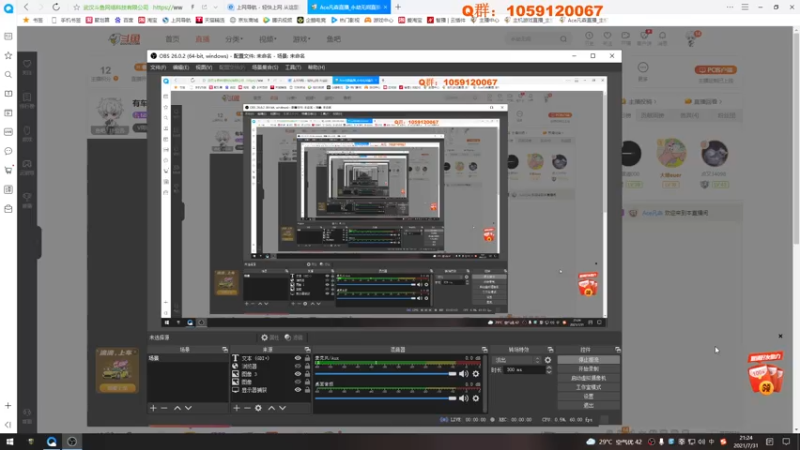Click 停止推流 to stop streaming

click(588, 360)
